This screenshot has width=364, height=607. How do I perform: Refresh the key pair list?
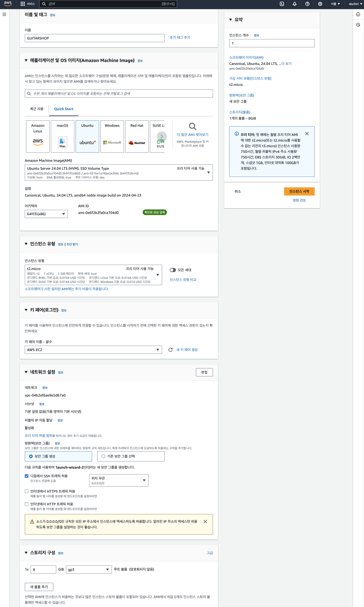(x=171, y=350)
